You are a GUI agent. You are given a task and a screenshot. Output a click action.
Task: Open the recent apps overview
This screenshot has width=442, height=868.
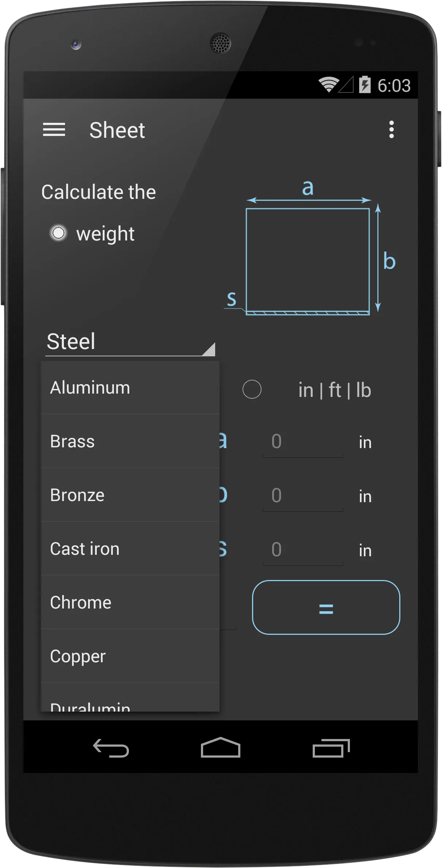click(x=331, y=748)
